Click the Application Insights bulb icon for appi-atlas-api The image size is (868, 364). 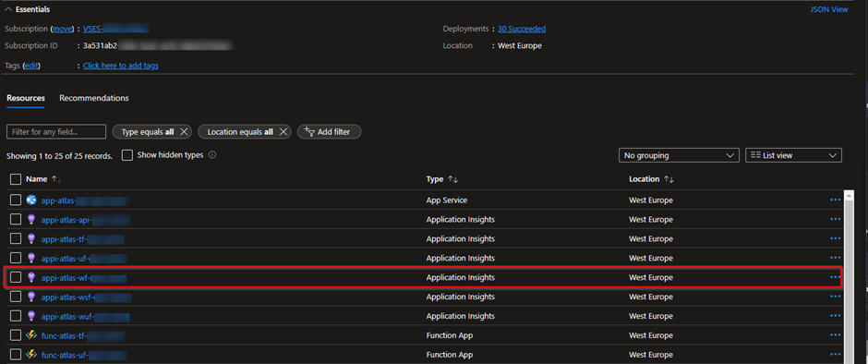click(31, 219)
